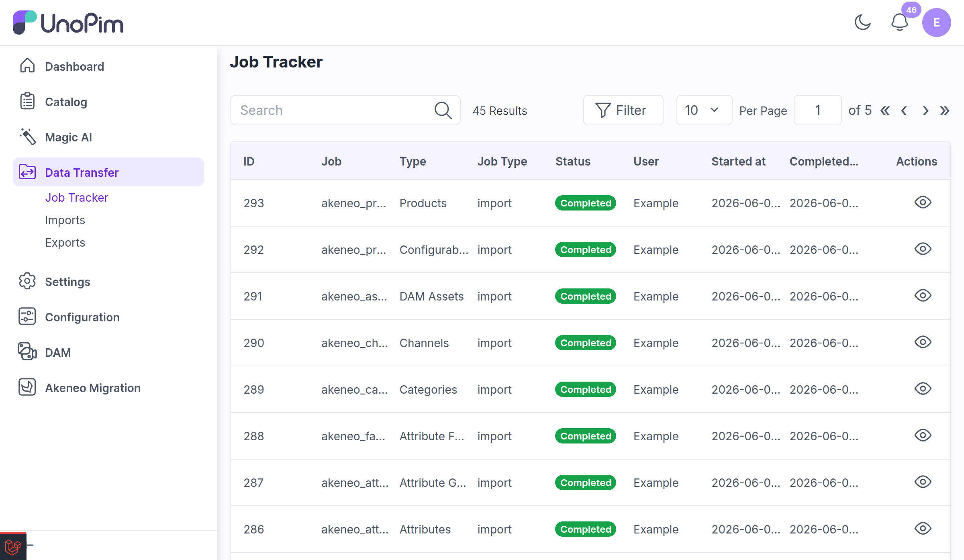Open DAM menu item
964x560 pixels.
pos(108,352)
